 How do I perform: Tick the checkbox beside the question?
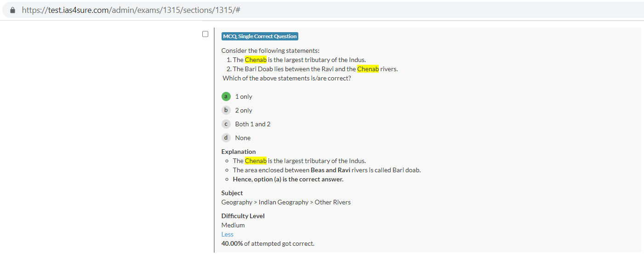(205, 34)
